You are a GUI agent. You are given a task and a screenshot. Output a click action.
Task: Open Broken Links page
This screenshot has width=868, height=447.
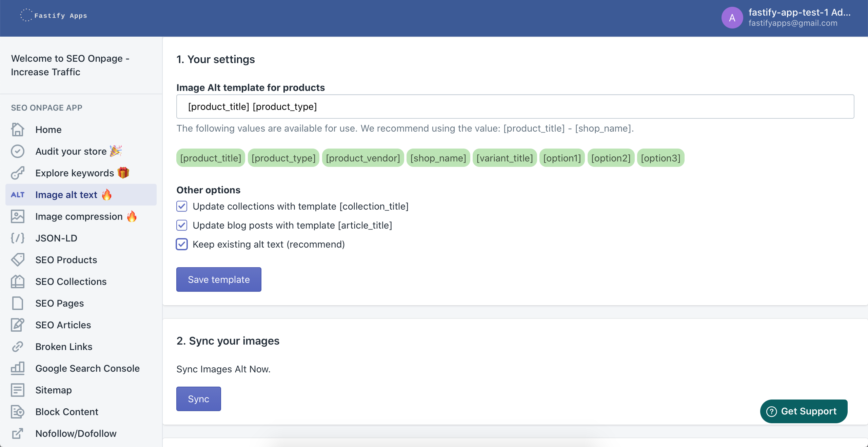pos(81,347)
